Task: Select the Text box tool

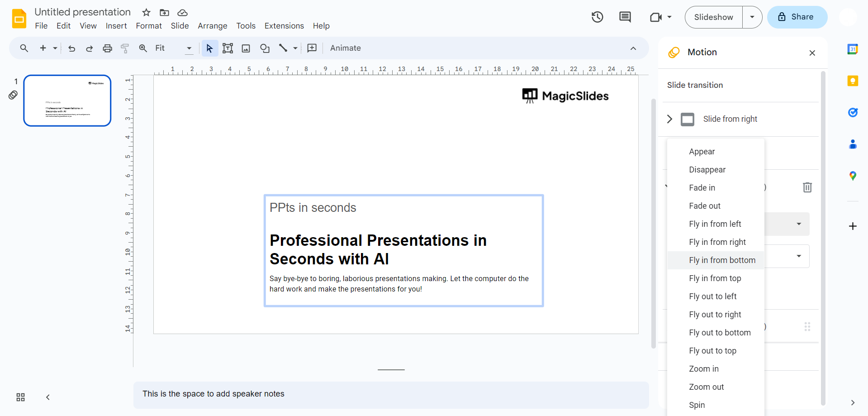Action: 228,48
